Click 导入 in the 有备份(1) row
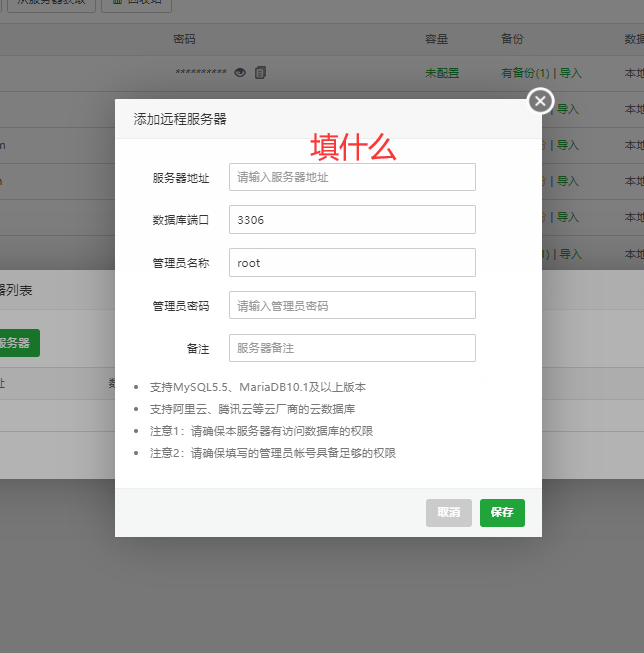Image resolution: width=644 pixels, height=653 pixels. point(570,73)
